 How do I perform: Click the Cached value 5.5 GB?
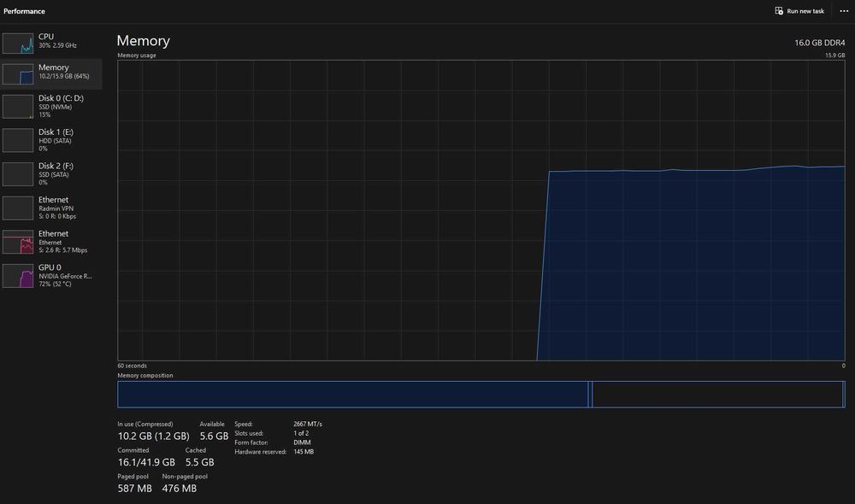pyautogui.click(x=199, y=462)
